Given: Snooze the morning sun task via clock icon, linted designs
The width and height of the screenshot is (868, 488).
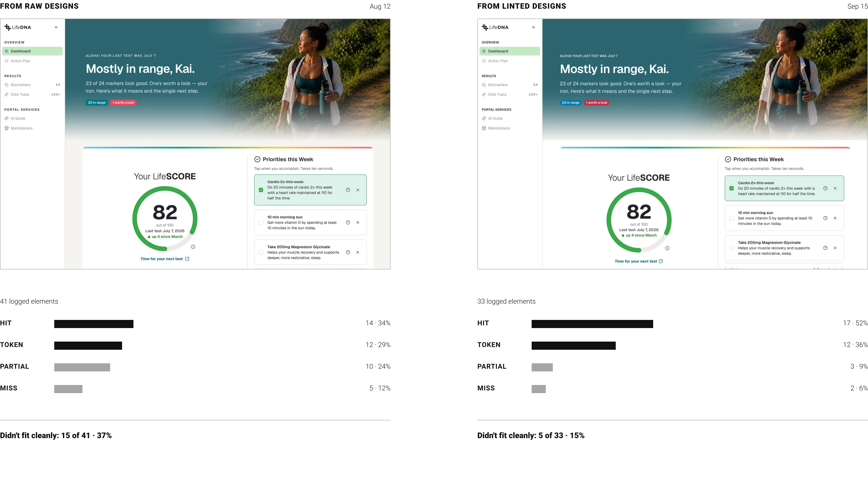Looking at the screenshot, I should (825, 218).
